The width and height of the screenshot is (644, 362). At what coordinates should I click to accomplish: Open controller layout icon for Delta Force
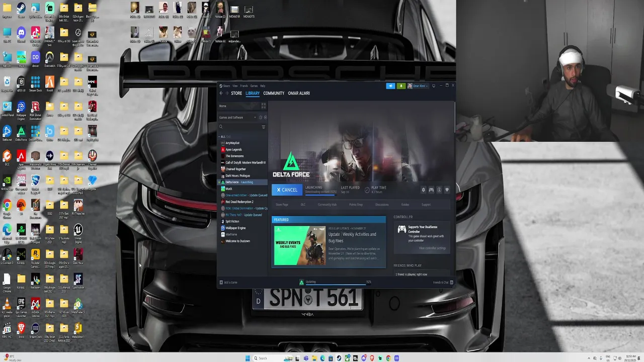431,190
